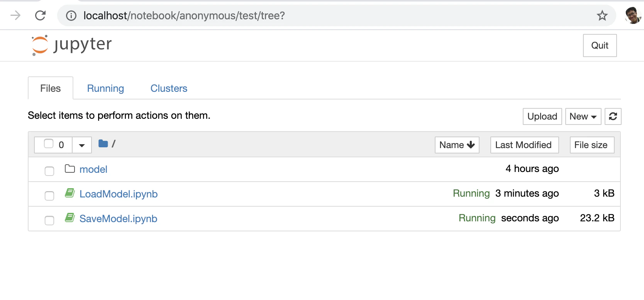View site information icon in address bar
This screenshot has width=644, height=300.
(71, 15)
